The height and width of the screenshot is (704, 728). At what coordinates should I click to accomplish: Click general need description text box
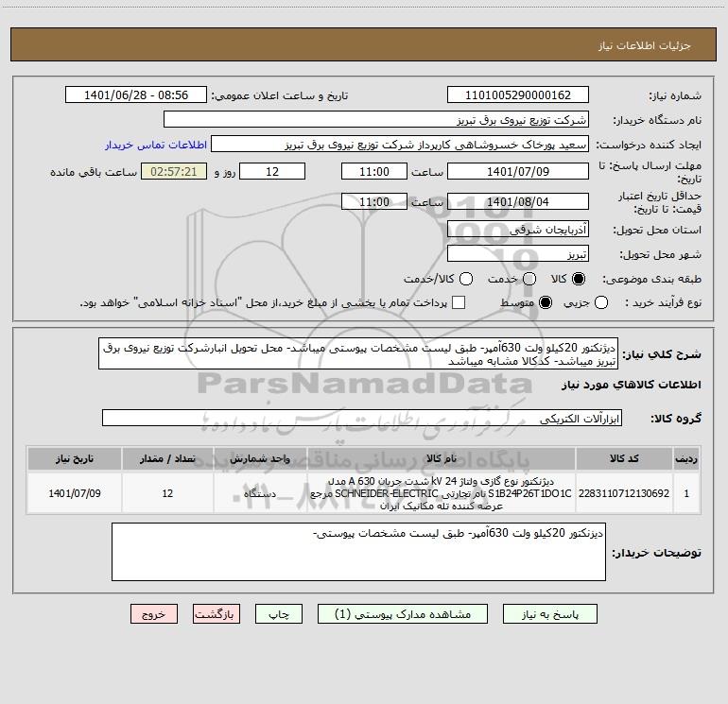tap(358, 353)
